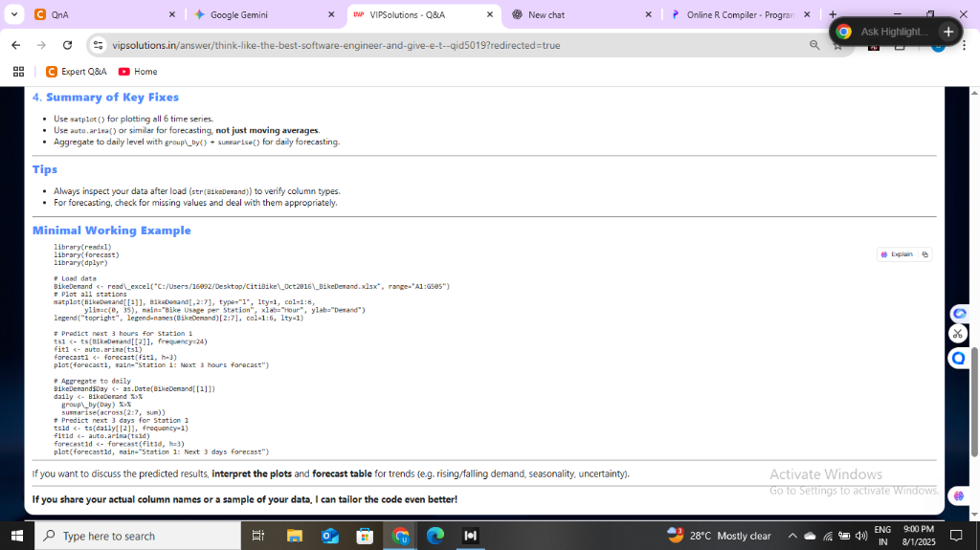
Task: Open the clock showing 9:00 PM
Action: click(x=919, y=536)
